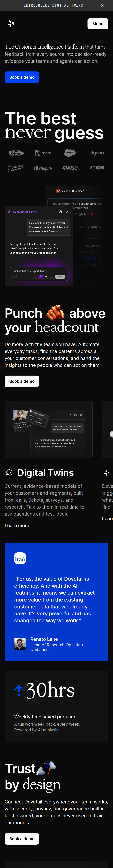
Task: Click the Dovetail logo in the header
Action: (11, 24)
